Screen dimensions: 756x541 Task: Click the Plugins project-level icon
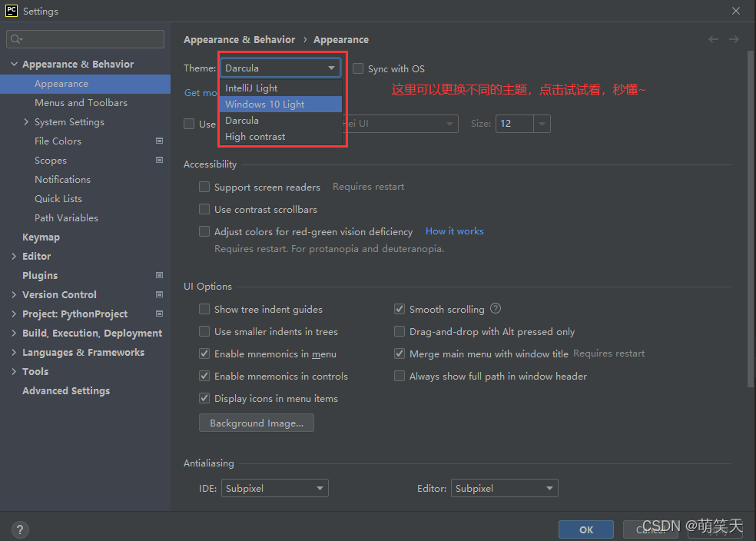[159, 275]
